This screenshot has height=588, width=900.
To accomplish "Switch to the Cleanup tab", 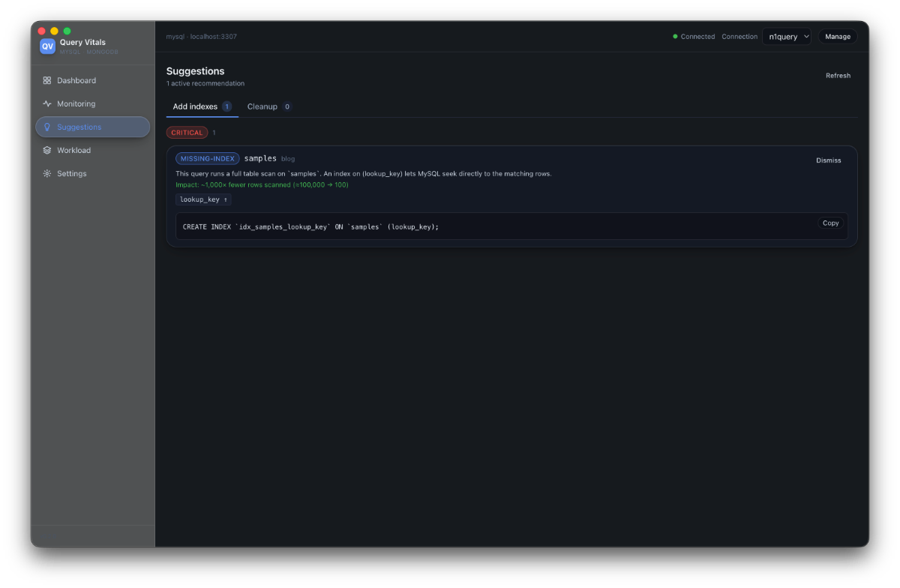I will (x=269, y=106).
